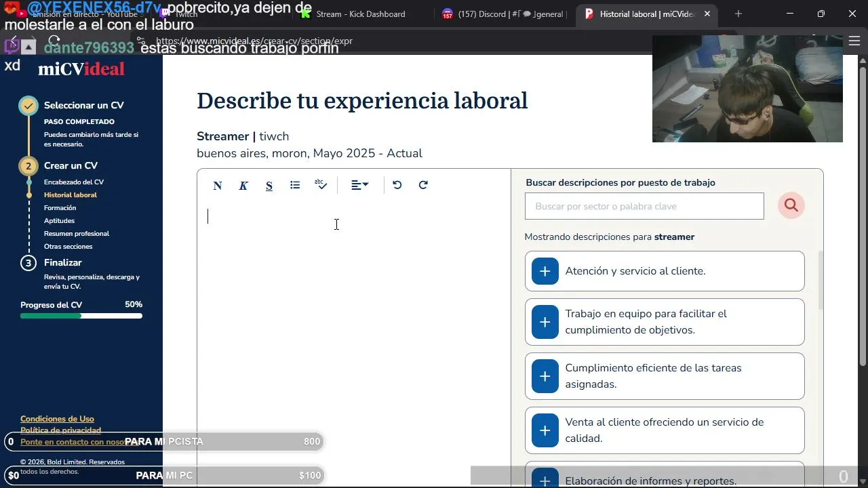Switch to the Stream - Kick Dashboard tab
This screenshot has height=488, width=868.
tap(361, 14)
